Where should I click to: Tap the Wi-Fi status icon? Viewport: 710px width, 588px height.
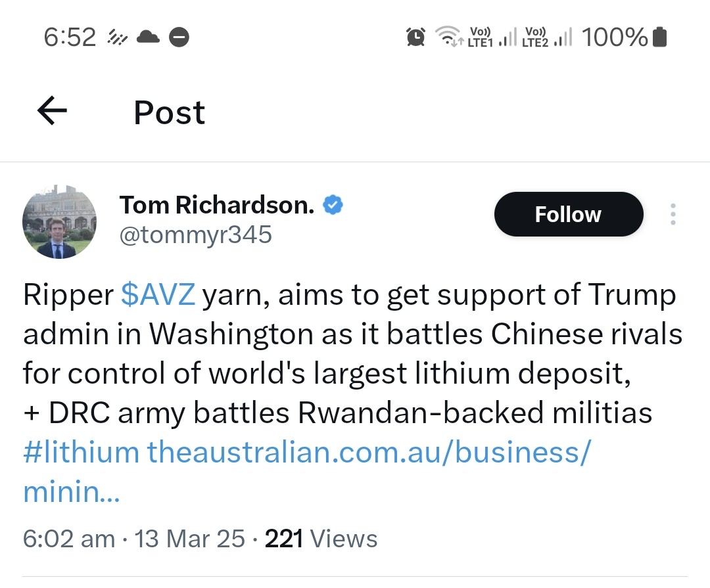450,37
